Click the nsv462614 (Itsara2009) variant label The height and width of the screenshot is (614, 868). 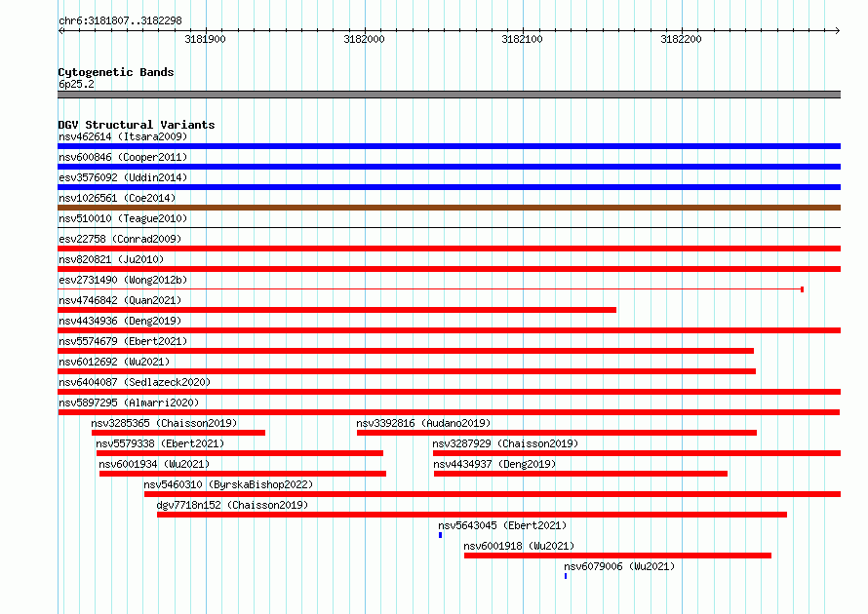pos(123,136)
